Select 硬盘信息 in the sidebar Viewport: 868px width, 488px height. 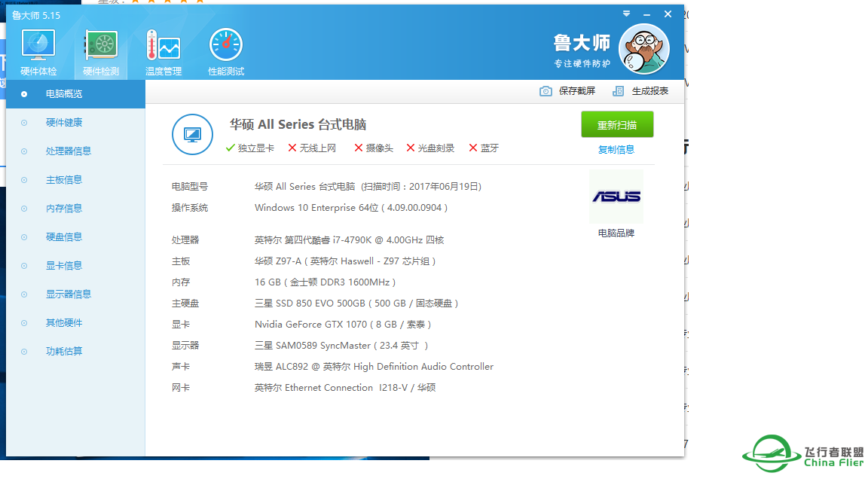coord(75,236)
